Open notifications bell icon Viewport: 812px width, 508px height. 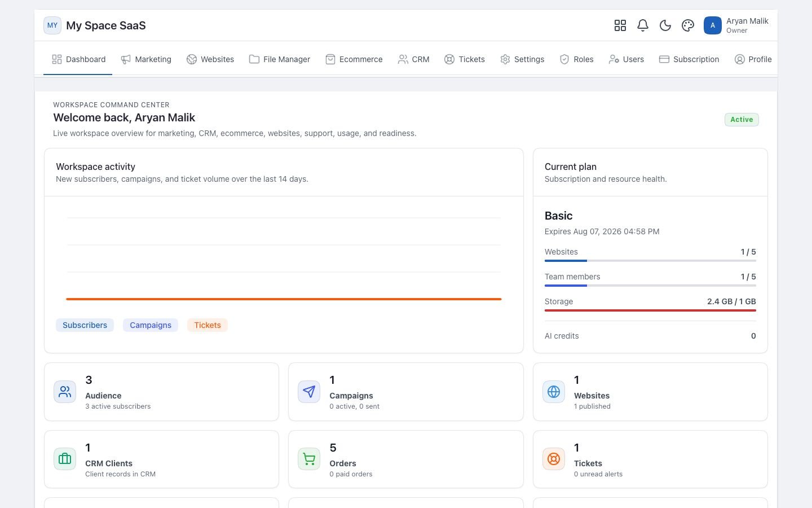643,25
